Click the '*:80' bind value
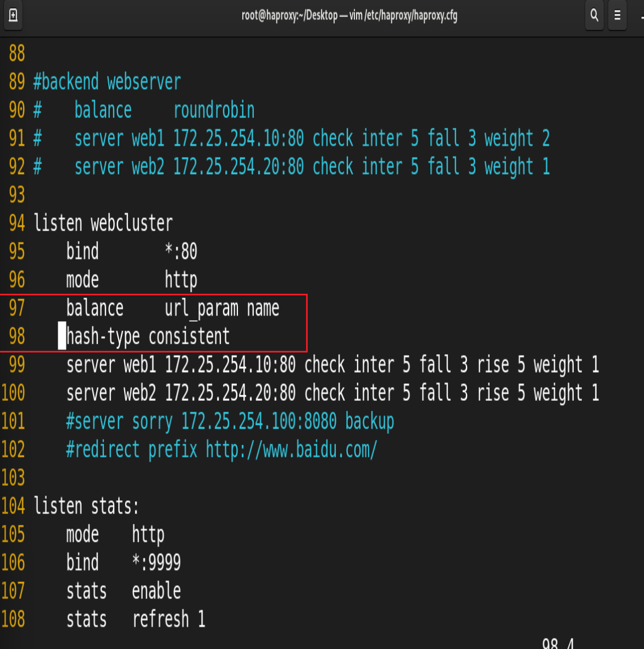Image resolution: width=644 pixels, height=649 pixels. [181, 251]
